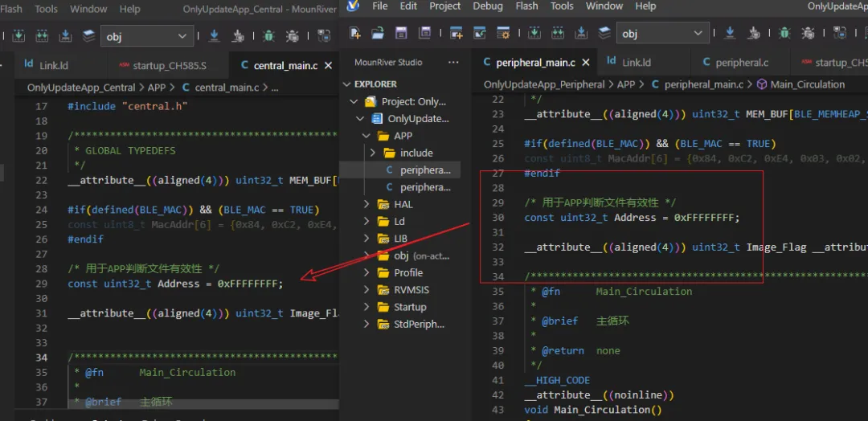Click download configuration icon in Peripheral toolbar
This screenshot has width=868, height=421.
click(755, 35)
